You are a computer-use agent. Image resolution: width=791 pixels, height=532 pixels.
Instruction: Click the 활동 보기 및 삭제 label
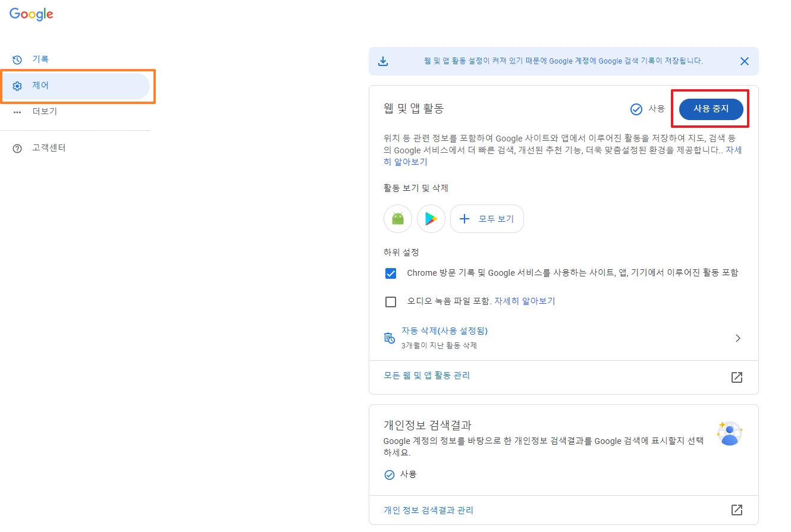(x=416, y=188)
